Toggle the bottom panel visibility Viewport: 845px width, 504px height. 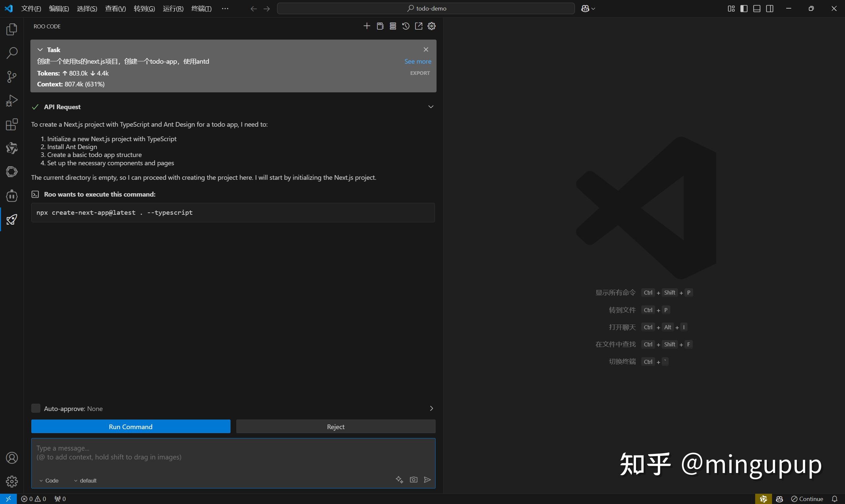(x=757, y=9)
